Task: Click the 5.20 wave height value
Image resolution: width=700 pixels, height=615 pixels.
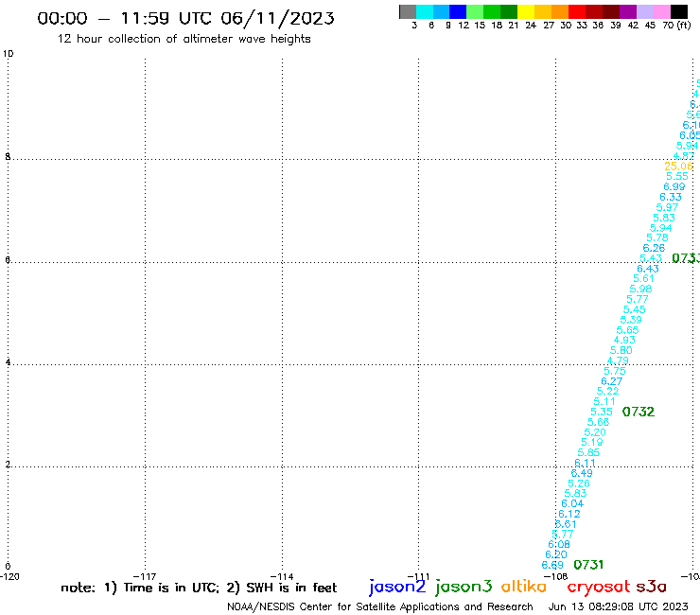Action: (595, 432)
